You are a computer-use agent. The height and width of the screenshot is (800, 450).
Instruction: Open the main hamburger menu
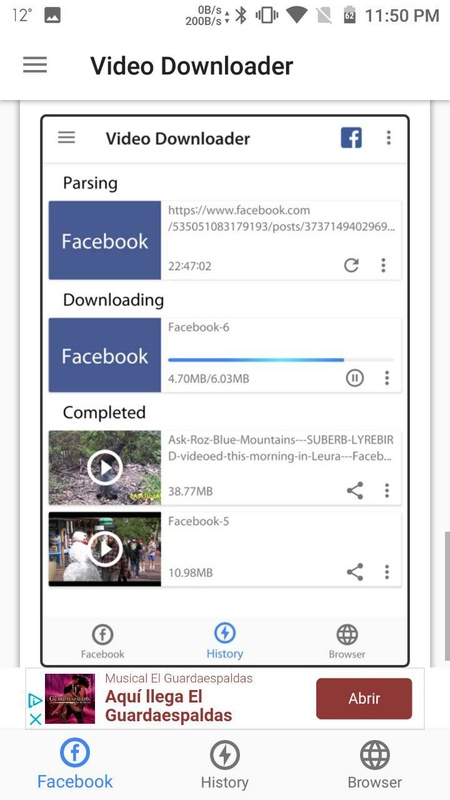click(x=35, y=65)
